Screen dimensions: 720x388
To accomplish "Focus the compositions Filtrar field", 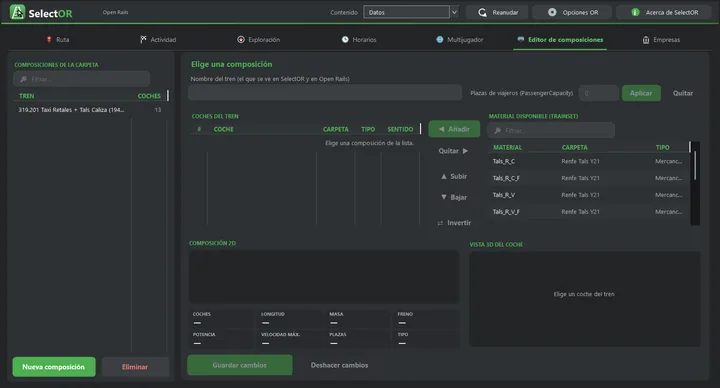I will [81, 79].
